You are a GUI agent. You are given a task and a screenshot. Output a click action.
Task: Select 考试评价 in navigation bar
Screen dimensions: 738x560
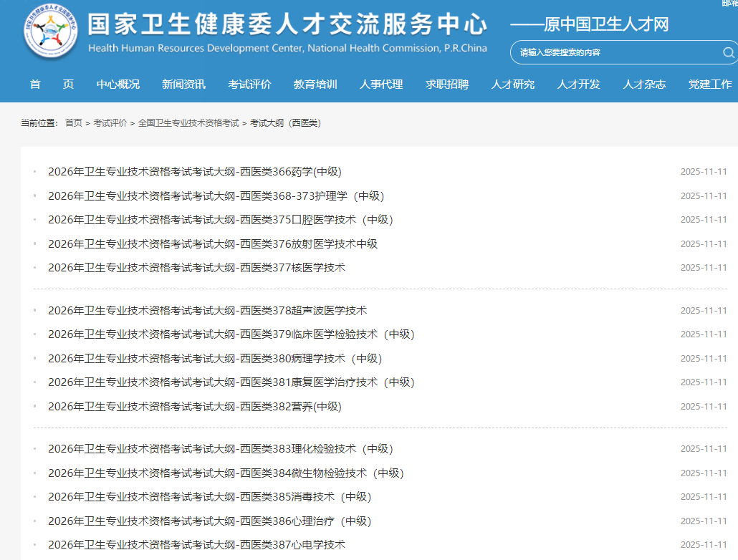tap(249, 85)
